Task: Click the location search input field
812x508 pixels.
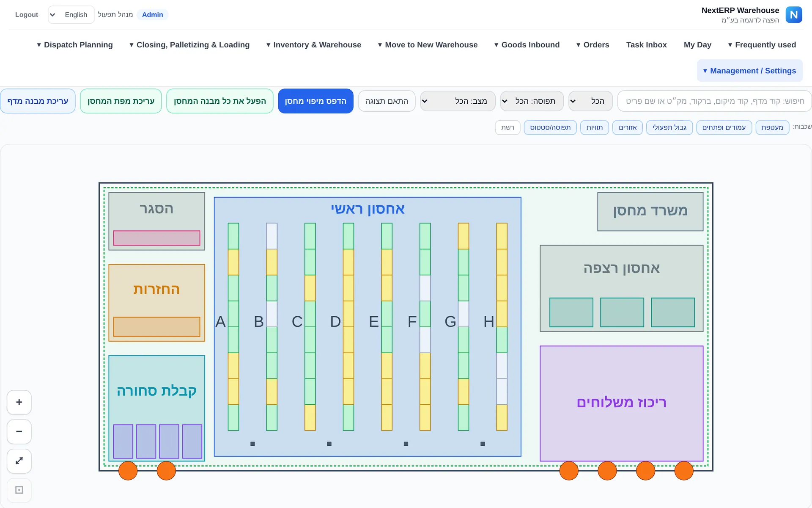Action: click(714, 101)
